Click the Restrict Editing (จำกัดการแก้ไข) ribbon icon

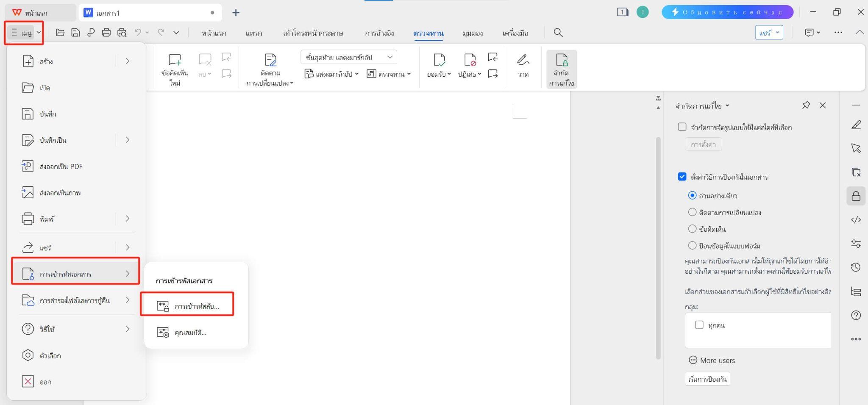[x=561, y=61]
